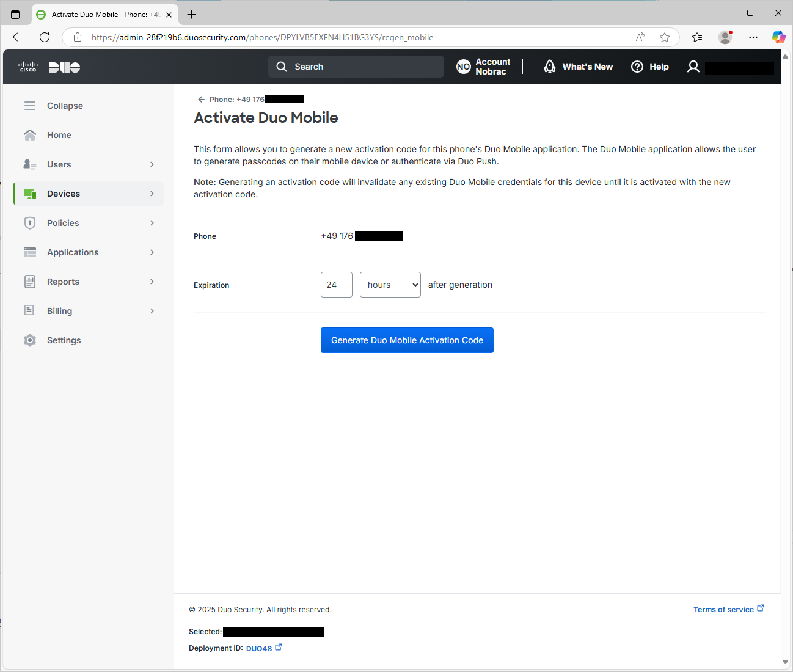Click the What's New rocket icon
Image resolution: width=793 pixels, height=672 pixels.
click(x=550, y=67)
